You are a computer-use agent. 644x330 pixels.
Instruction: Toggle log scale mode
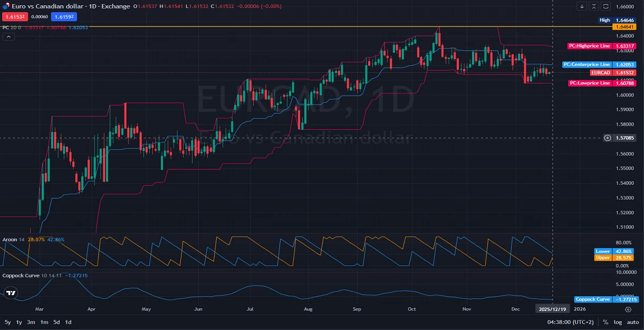618,322
